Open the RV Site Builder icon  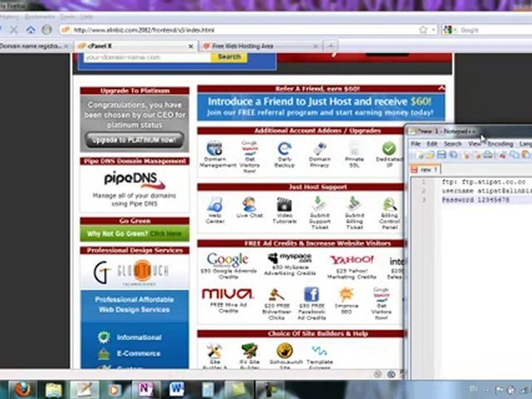pyautogui.click(x=249, y=350)
